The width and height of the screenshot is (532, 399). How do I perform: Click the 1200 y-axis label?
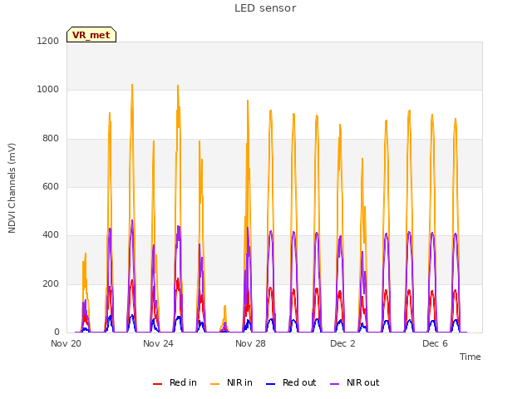[48, 41]
